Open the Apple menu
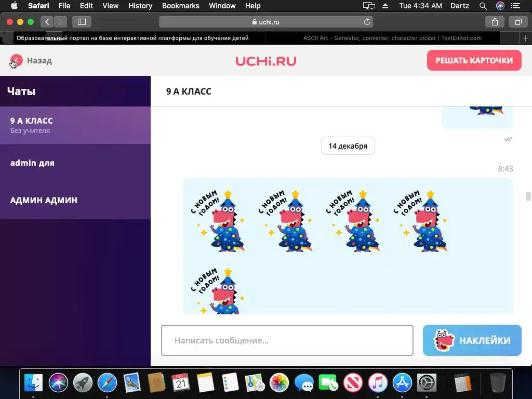This screenshot has width=532, height=399. pyautogui.click(x=14, y=6)
